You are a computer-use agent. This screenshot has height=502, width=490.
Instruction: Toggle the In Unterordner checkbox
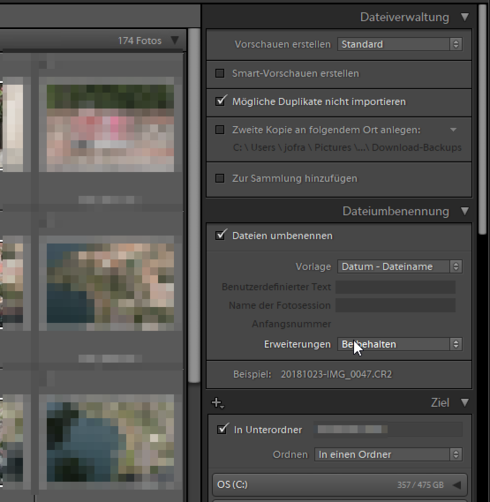tap(222, 429)
